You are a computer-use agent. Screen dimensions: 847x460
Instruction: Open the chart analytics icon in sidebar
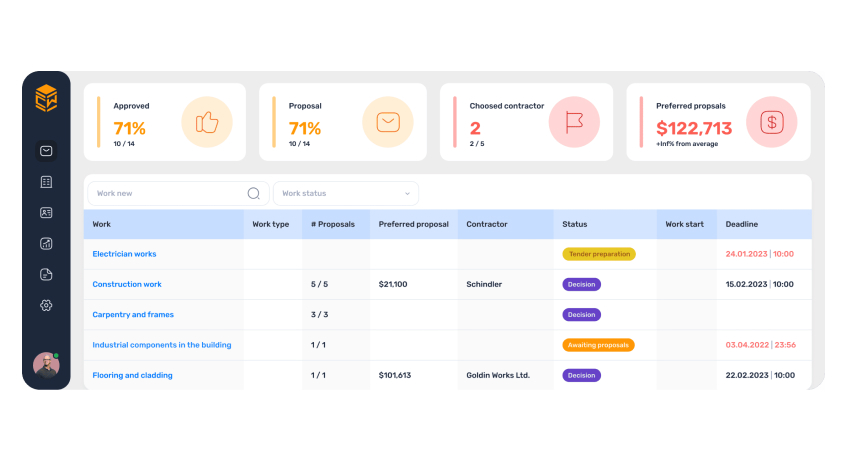pos(46,243)
